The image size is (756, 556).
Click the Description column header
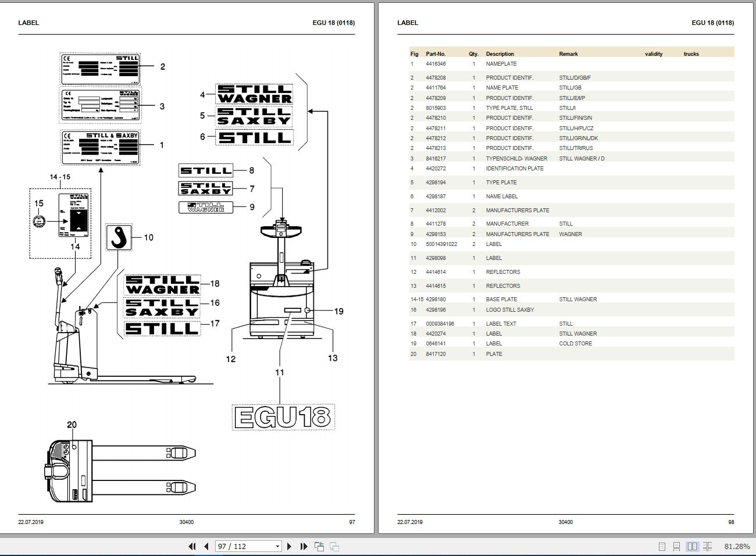pos(500,54)
